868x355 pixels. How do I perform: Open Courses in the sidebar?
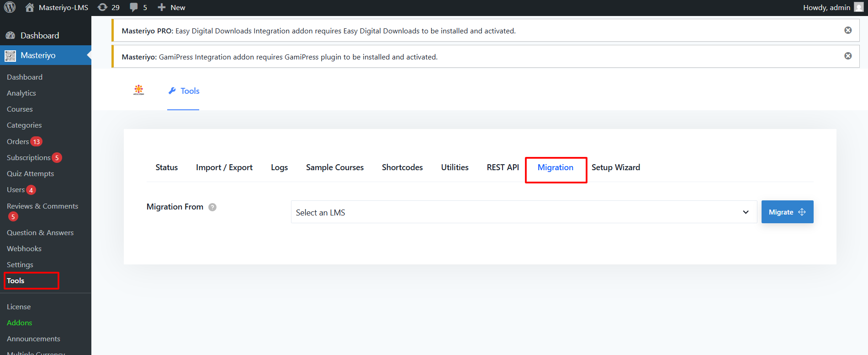[20, 109]
